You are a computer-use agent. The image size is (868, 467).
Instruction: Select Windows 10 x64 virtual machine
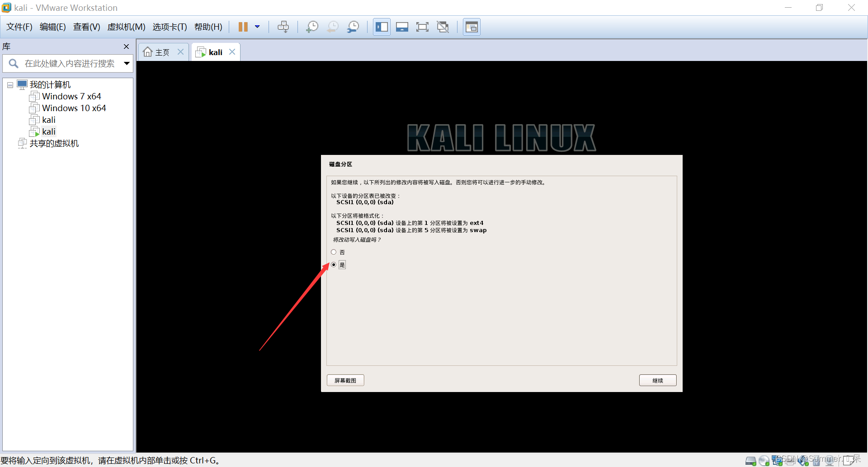pyautogui.click(x=74, y=108)
